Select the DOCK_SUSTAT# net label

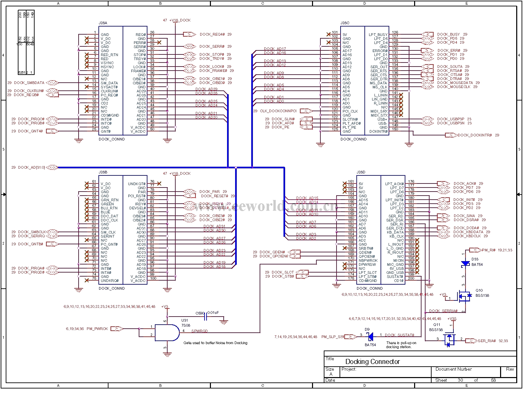(x=400, y=335)
